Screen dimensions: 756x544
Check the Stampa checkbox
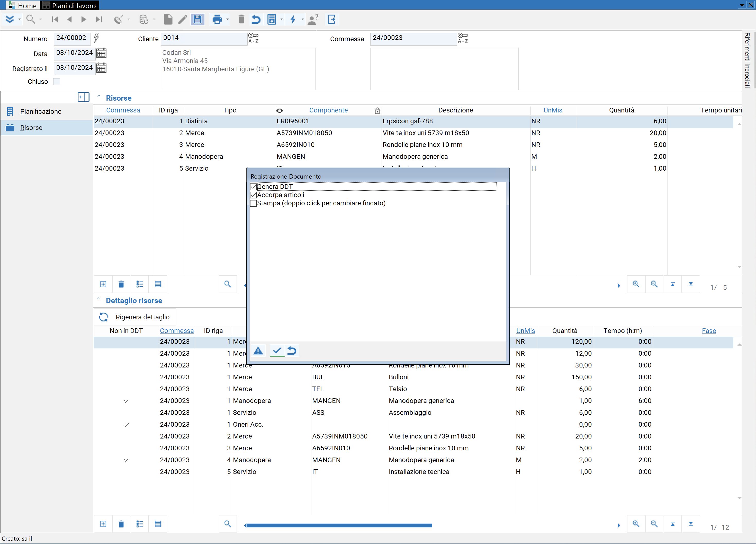(253, 203)
